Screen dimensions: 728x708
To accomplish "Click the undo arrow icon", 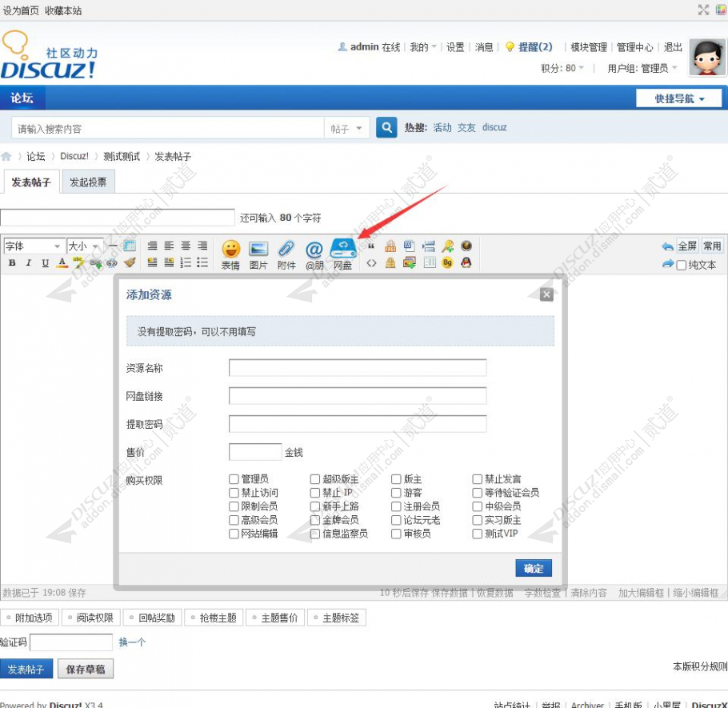I will [x=668, y=246].
